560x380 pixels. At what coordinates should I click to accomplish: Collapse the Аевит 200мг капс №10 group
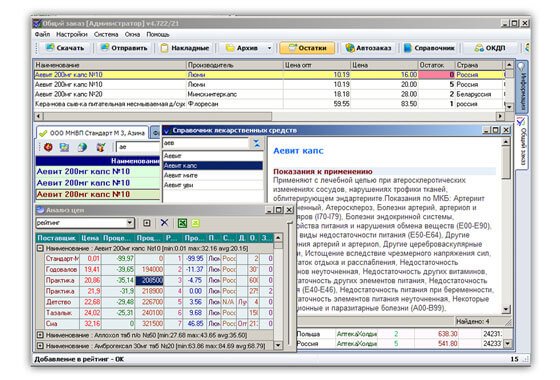(x=40, y=248)
